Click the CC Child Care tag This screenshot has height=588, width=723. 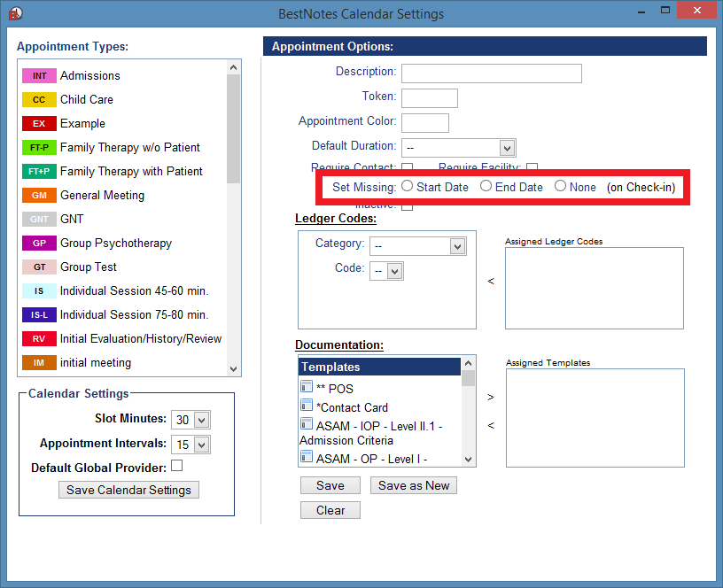[39, 99]
